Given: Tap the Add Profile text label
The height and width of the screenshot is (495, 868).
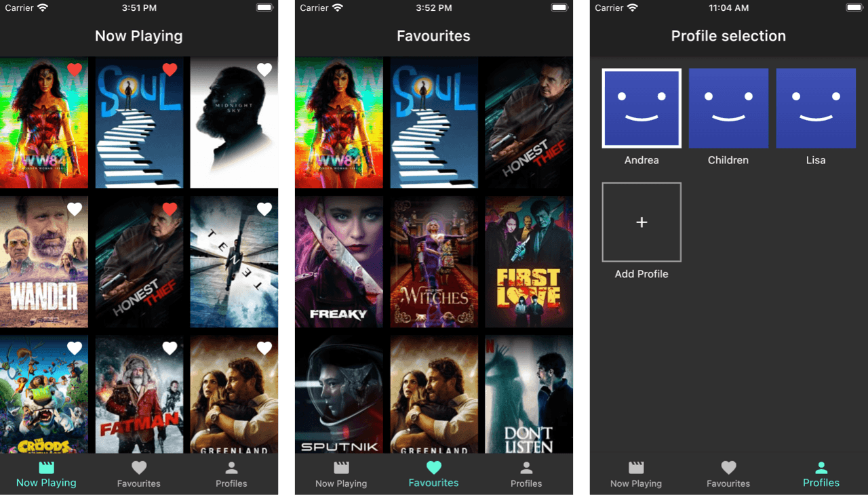Looking at the screenshot, I should 642,274.
